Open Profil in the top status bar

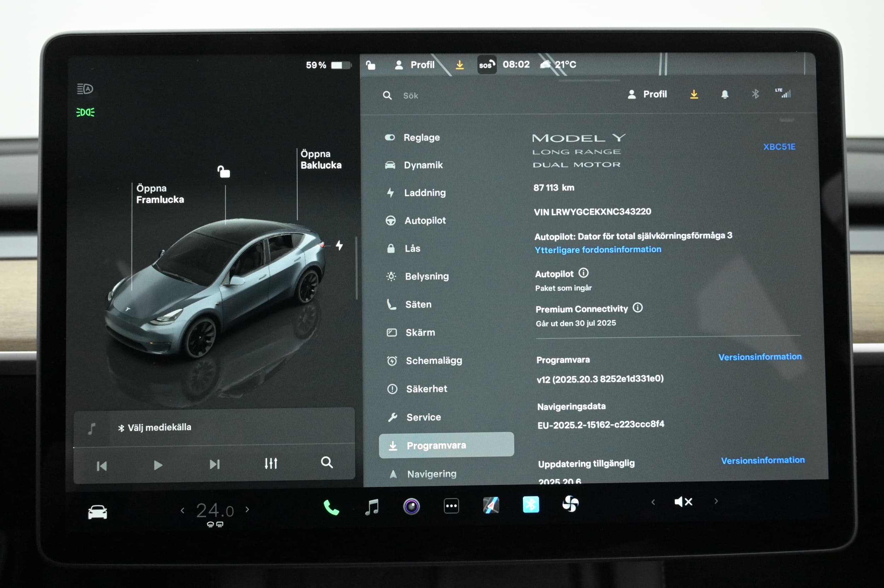[415, 65]
